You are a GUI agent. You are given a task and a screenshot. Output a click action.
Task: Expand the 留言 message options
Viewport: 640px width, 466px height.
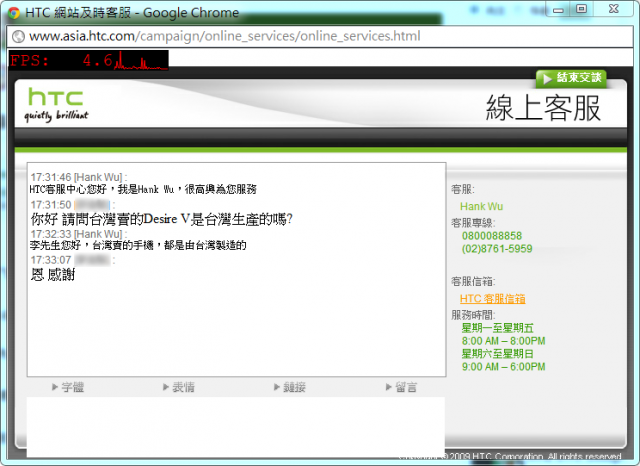[x=401, y=387]
